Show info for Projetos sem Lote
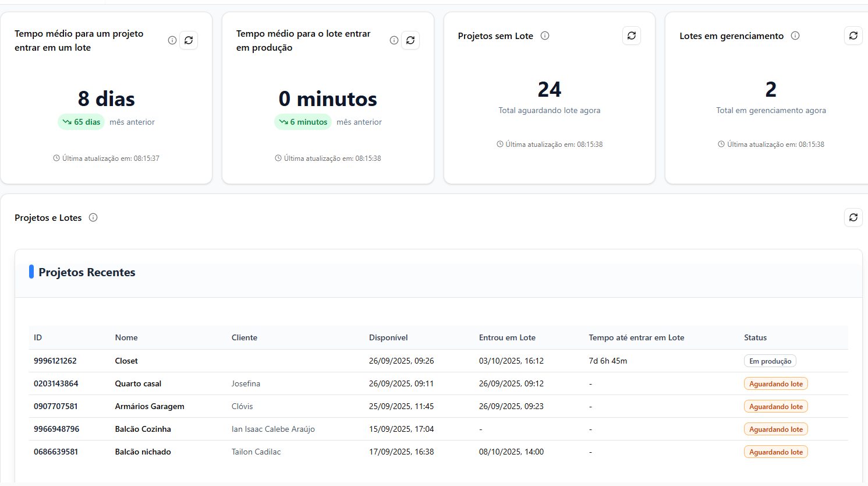The image size is (868, 486). click(545, 36)
